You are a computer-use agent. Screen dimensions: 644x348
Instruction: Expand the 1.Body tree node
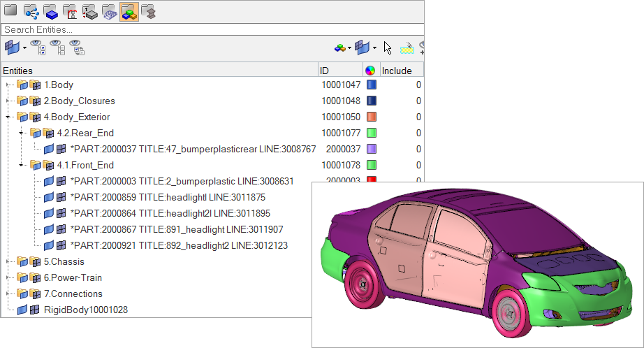point(8,85)
